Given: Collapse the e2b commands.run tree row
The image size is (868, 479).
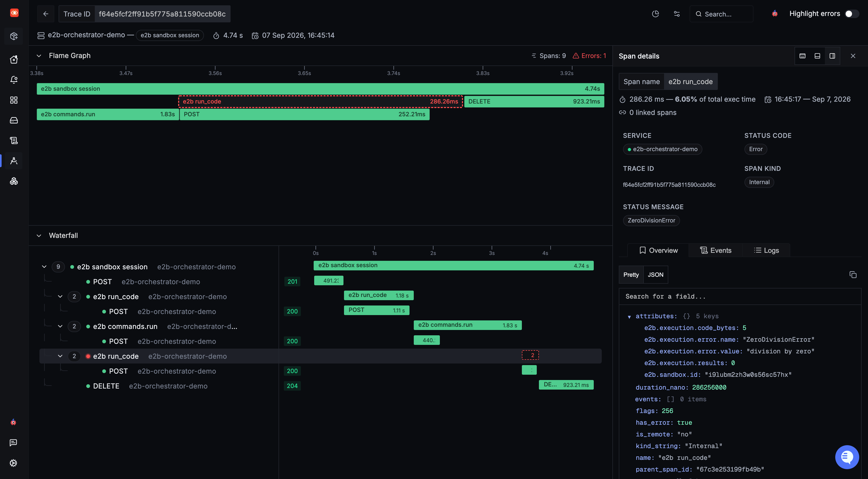Looking at the screenshot, I should click(60, 326).
